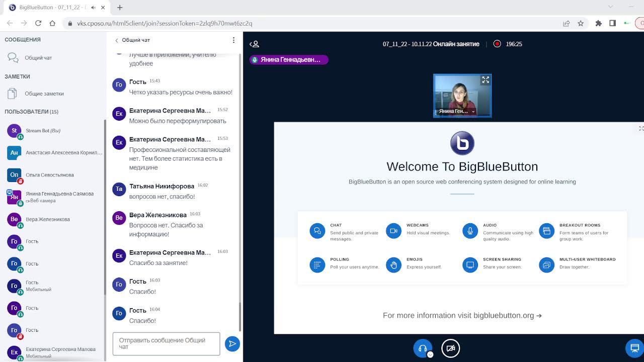Go to the browser home page
The height and width of the screenshot is (362, 644).
coord(52,23)
